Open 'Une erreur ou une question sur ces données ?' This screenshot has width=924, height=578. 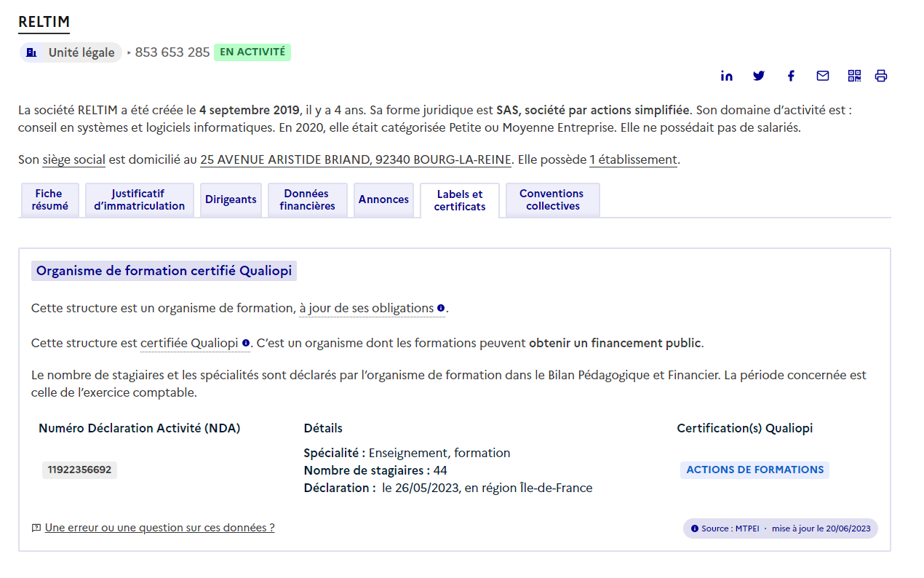pos(159,528)
